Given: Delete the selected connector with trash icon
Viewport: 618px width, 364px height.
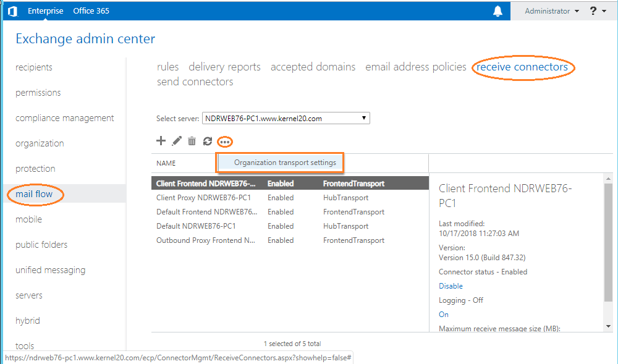Looking at the screenshot, I should (x=192, y=141).
